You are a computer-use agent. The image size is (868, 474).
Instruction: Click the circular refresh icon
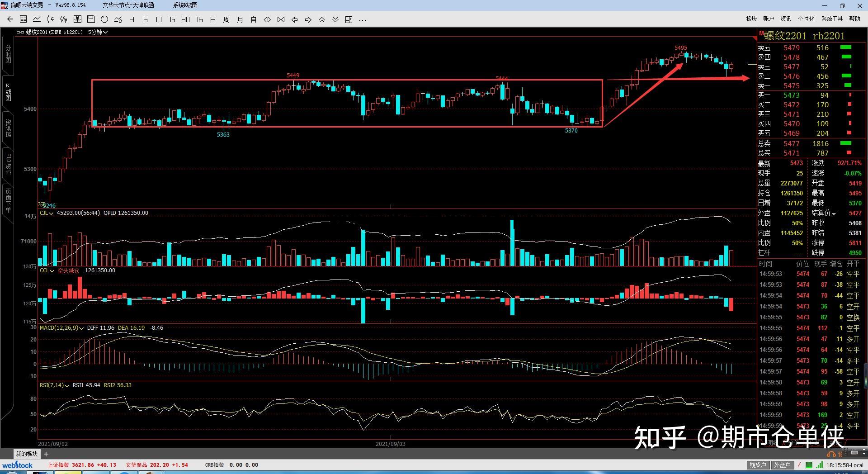coord(104,19)
